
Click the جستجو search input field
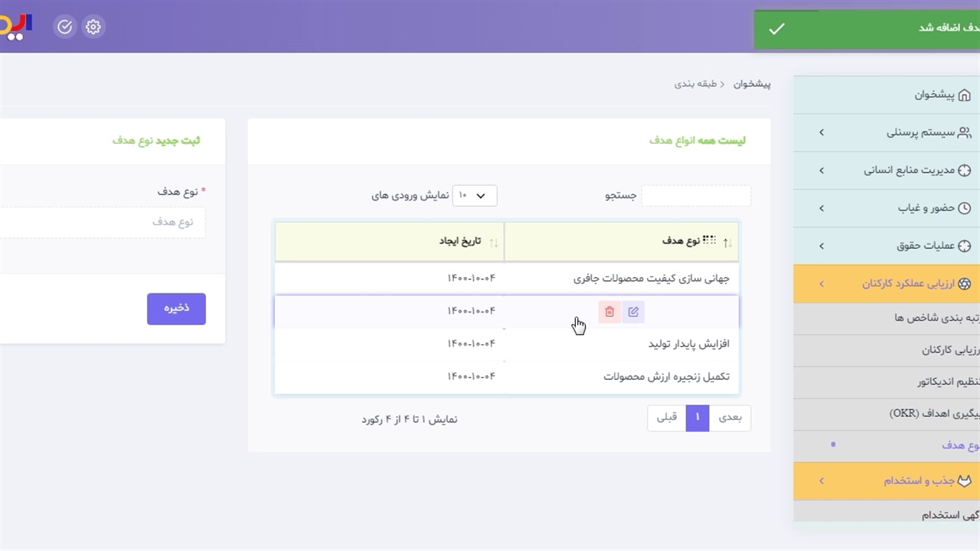(x=695, y=196)
